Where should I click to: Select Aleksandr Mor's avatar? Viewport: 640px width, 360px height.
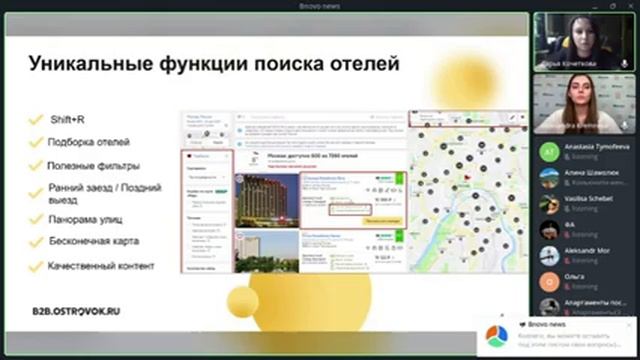(x=549, y=256)
